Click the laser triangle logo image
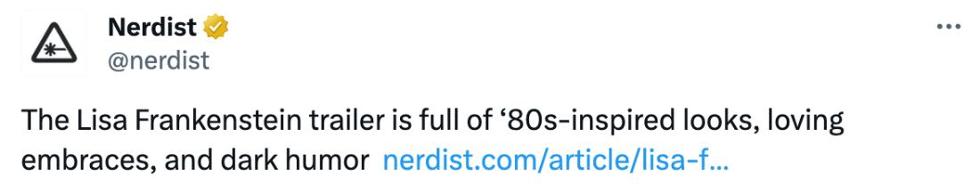The width and height of the screenshot is (980, 193). click(54, 43)
